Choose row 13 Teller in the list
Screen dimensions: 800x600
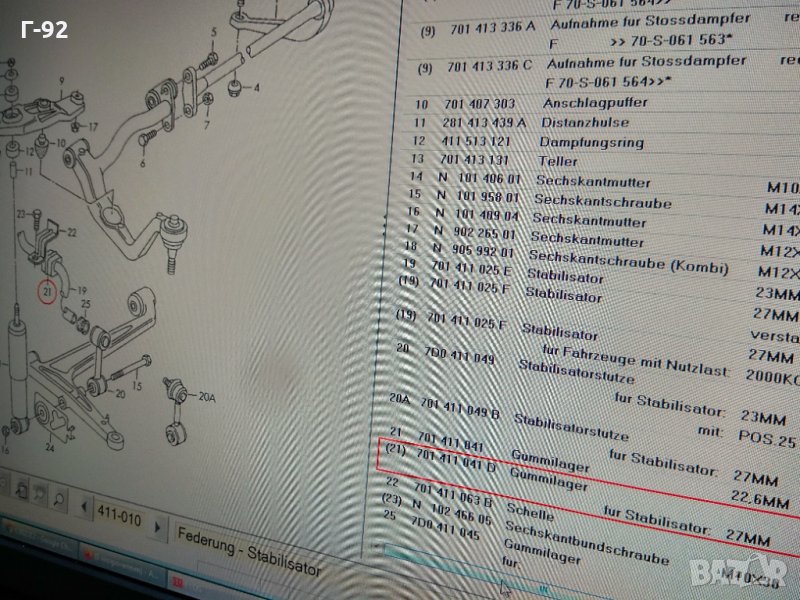point(520,161)
